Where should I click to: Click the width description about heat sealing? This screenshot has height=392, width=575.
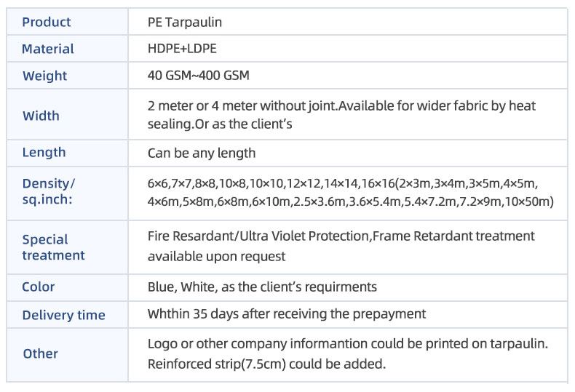pyautogui.click(x=341, y=115)
